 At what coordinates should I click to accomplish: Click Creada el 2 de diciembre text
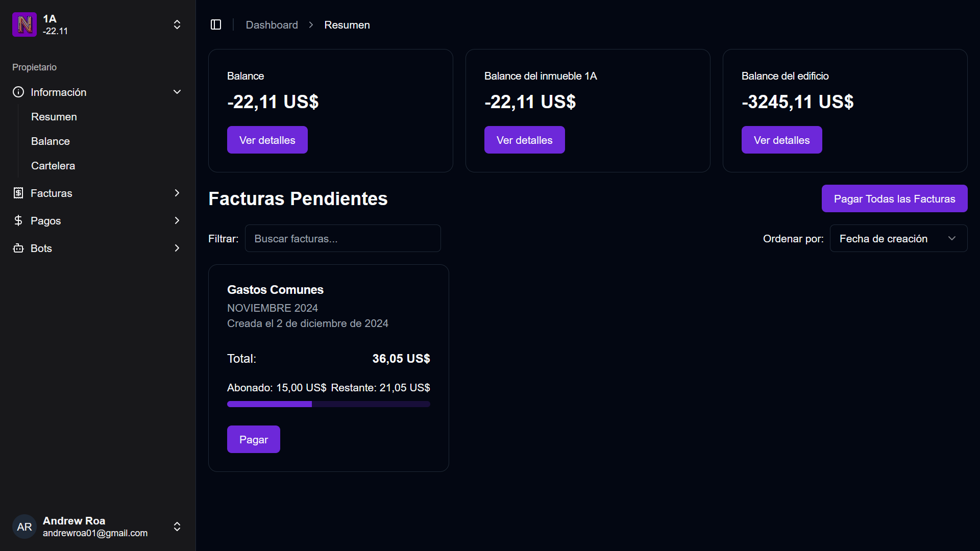point(308,323)
